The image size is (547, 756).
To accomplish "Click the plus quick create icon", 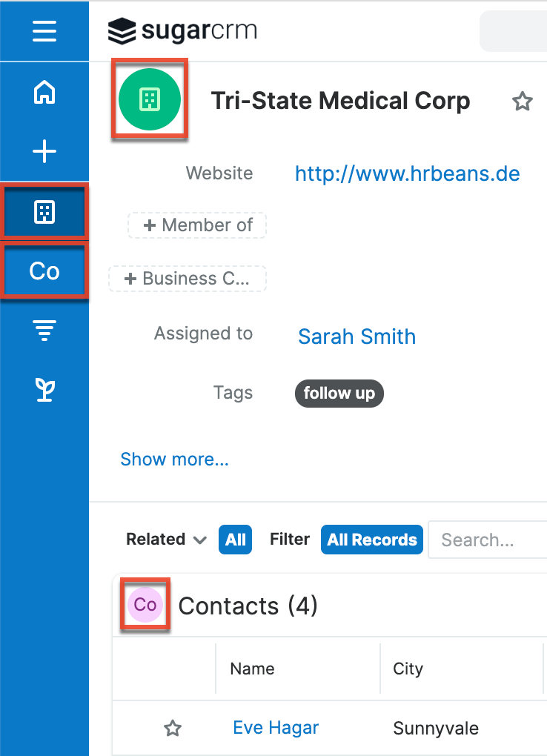I will click(44, 152).
